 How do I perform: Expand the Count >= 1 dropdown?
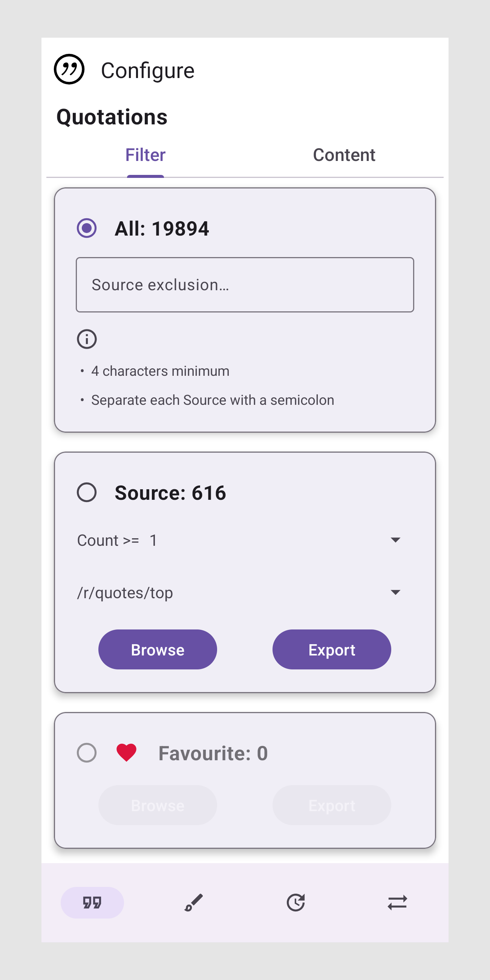click(x=239, y=540)
